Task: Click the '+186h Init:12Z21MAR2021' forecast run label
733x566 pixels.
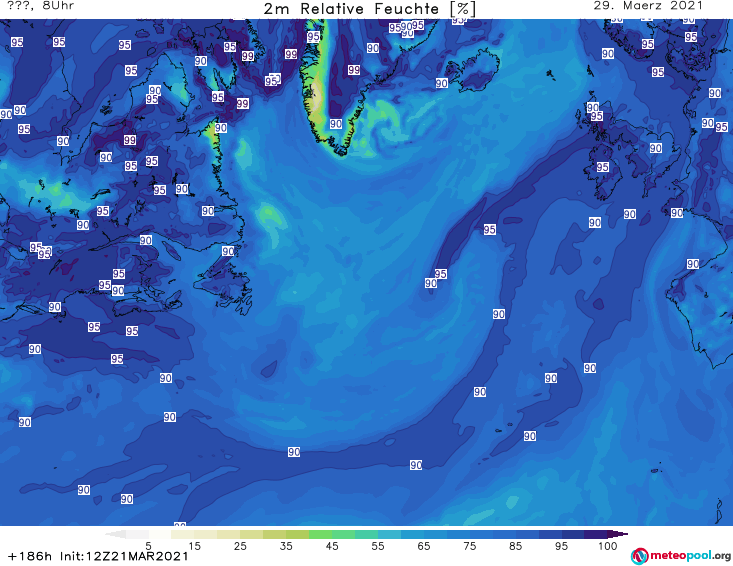Action: point(99,556)
